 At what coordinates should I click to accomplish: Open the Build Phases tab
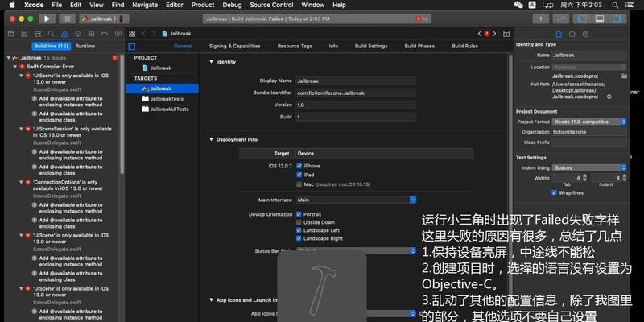[419, 47]
